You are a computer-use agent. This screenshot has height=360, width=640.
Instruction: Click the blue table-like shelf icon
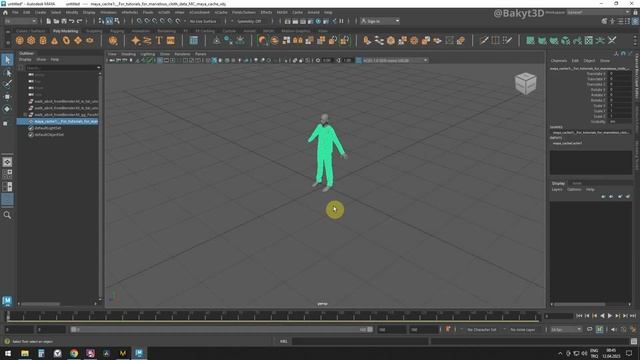193,40
